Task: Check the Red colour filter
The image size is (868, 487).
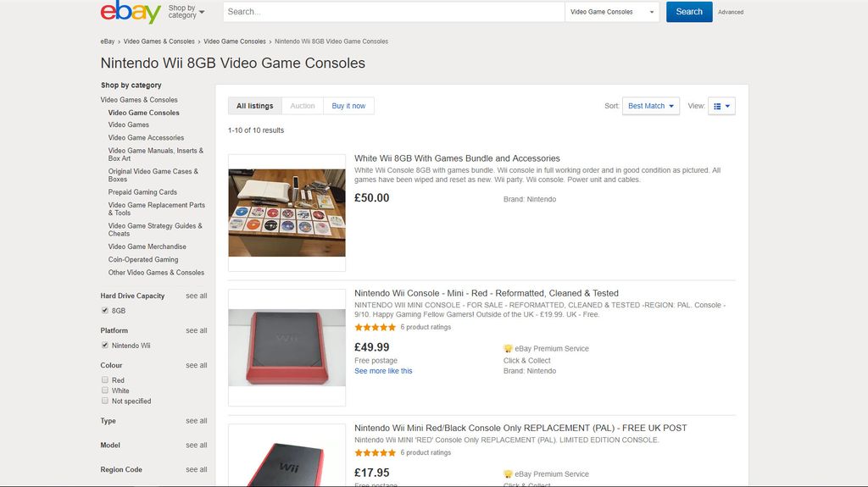Action: click(x=104, y=379)
